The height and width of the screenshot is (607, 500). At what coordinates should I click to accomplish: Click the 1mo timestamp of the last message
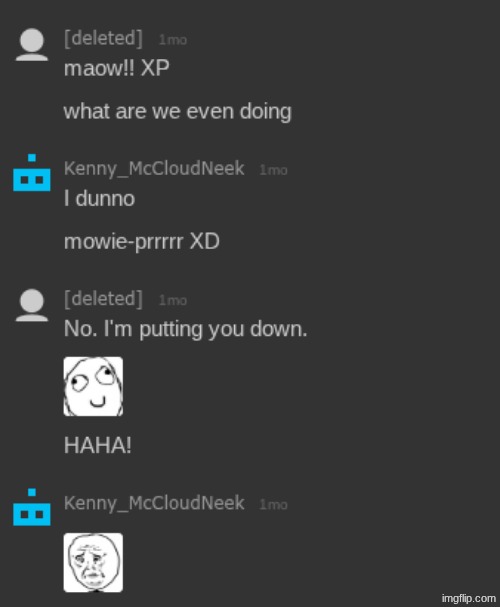(273, 504)
